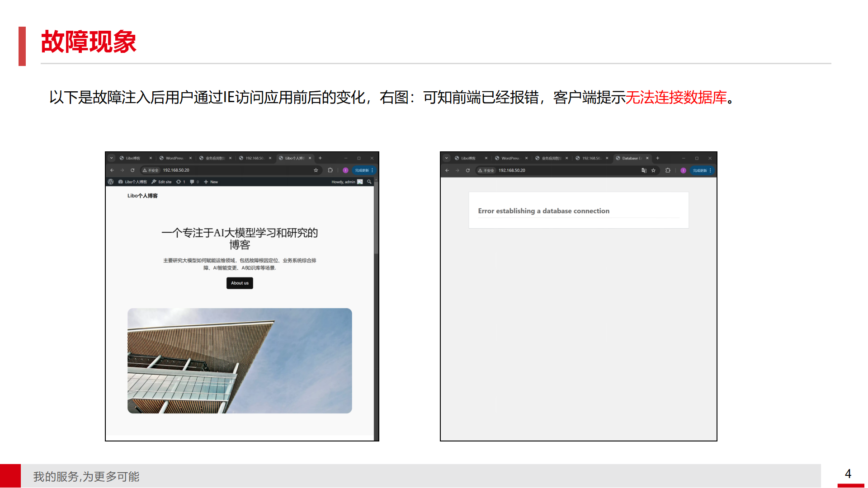Viewport: 868px width, 488px height.
Task: Click translate icon in right address bar
Action: coord(644,170)
